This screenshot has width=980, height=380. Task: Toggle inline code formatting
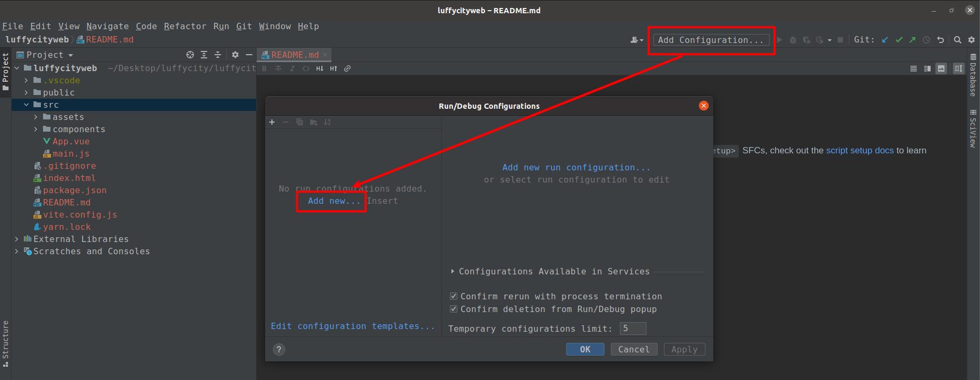coord(306,68)
